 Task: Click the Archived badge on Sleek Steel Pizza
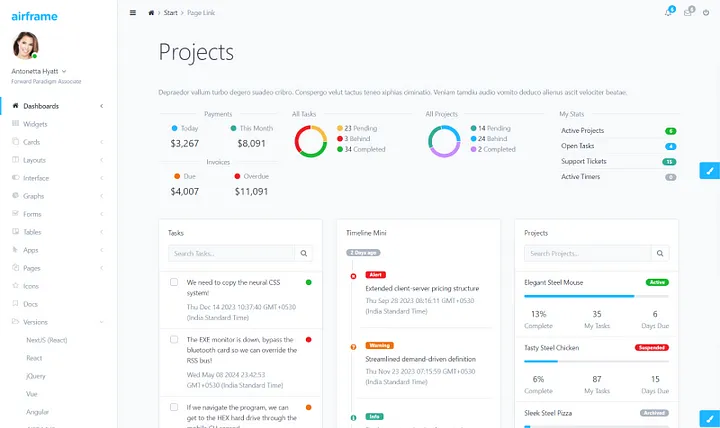coord(654,413)
